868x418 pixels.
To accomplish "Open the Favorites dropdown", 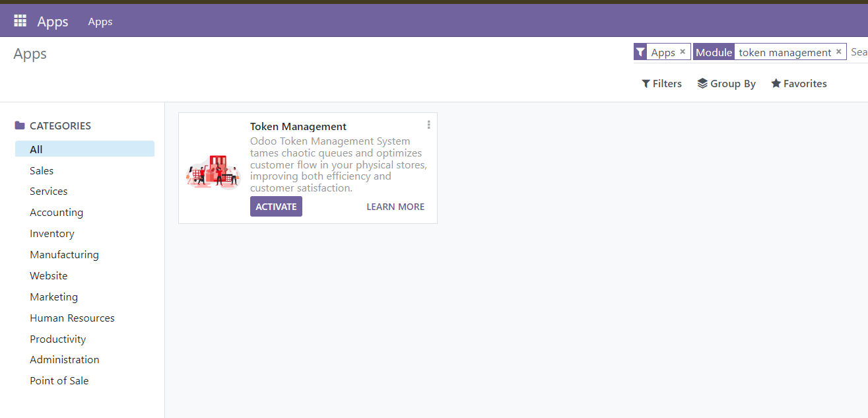I will tap(799, 84).
